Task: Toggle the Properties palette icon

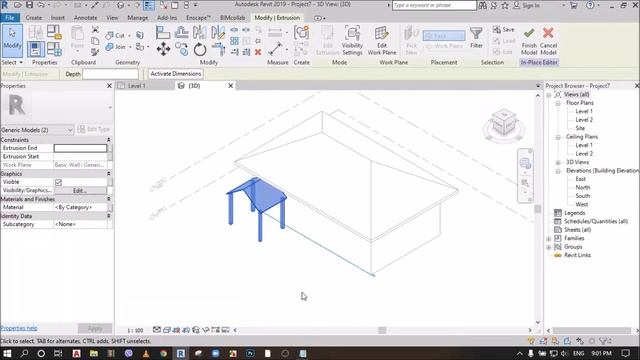Action: coord(36,49)
